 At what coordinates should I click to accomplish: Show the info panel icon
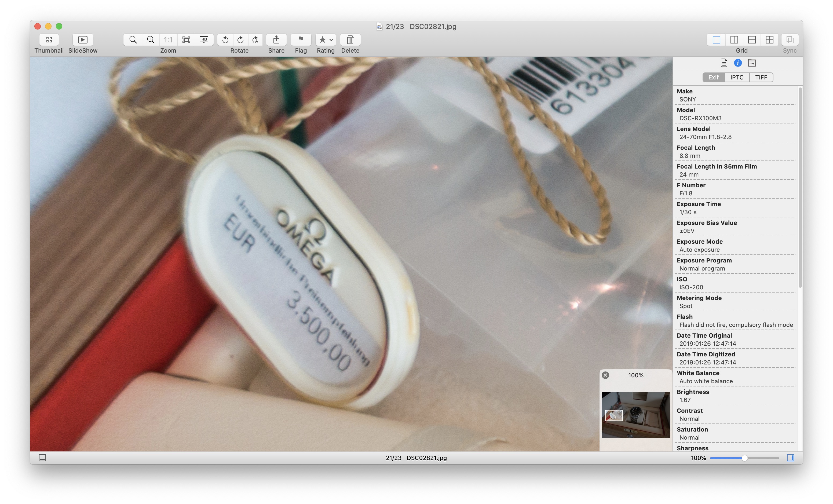738,63
